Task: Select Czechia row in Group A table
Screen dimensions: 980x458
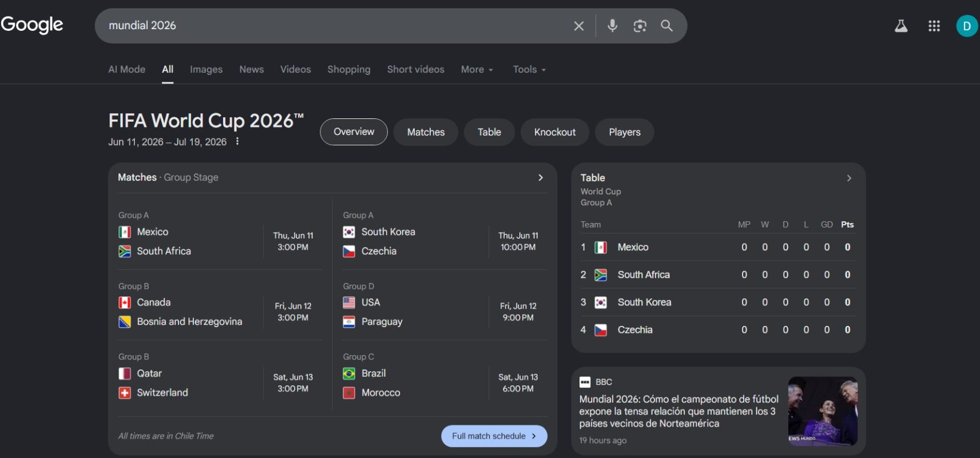Action: point(718,329)
